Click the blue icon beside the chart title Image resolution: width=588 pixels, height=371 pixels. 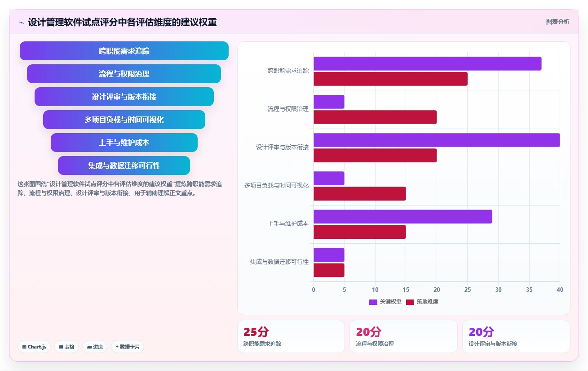tap(21, 22)
